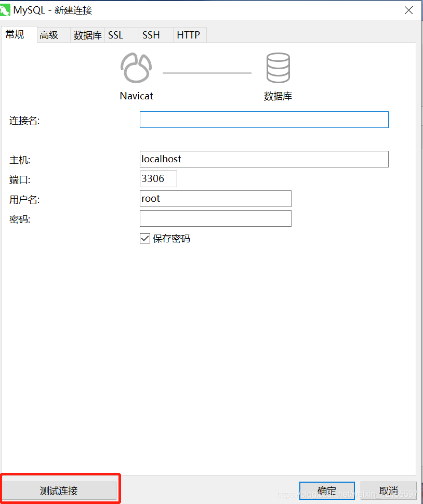Switch to the SSH tab
423x504 pixels.
(x=156, y=35)
